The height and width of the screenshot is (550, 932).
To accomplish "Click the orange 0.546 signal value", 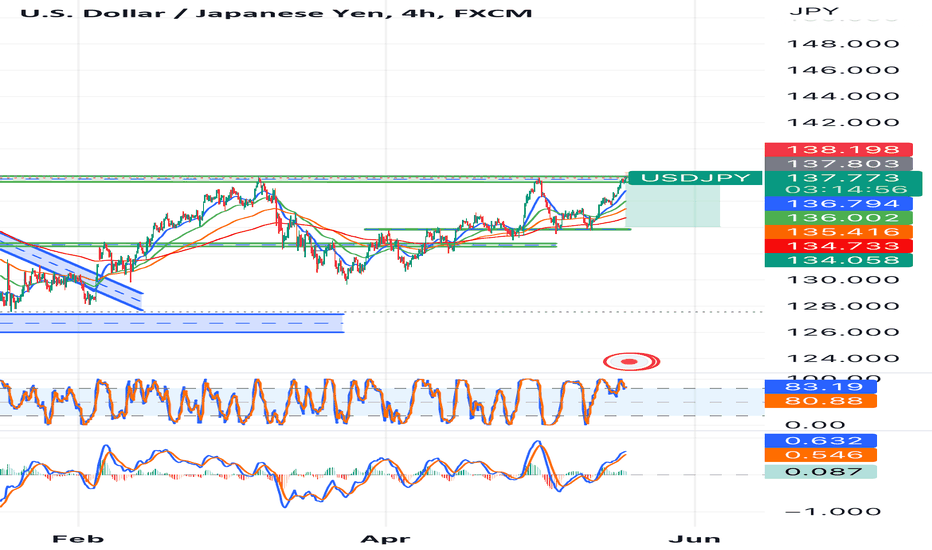I will click(820, 455).
